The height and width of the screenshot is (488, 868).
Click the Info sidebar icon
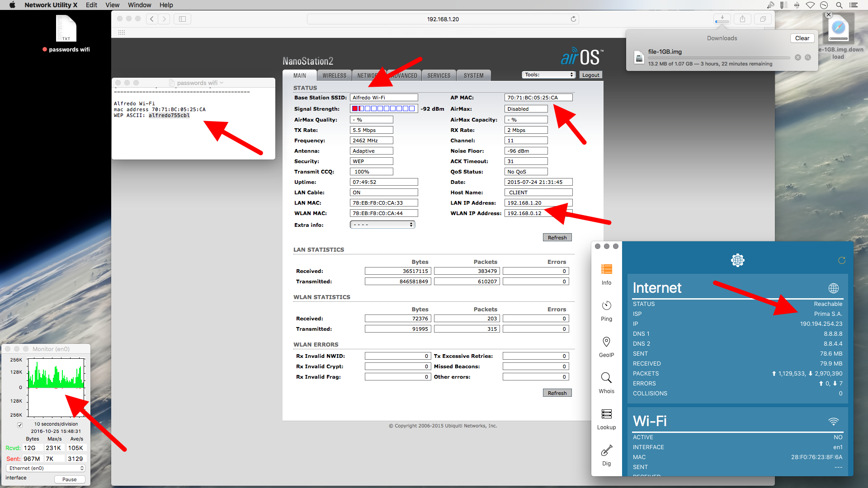pyautogui.click(x=606, y=270)
